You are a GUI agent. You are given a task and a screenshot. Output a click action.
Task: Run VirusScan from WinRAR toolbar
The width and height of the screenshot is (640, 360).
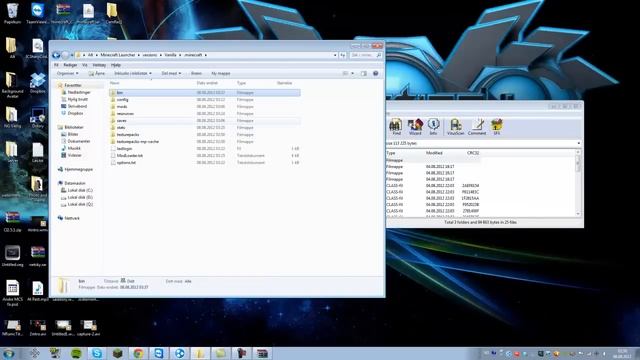[x=456, y=127]
